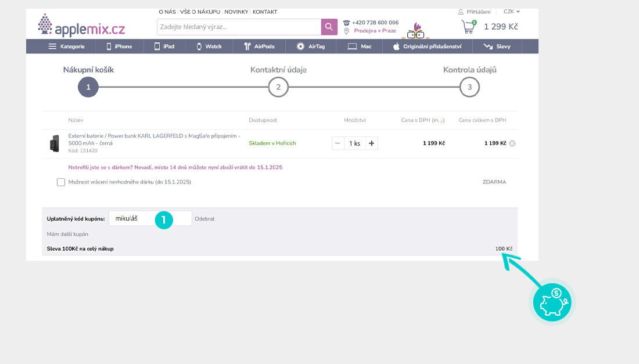Open the shopping cart icon
Viewport: 639px width, 364px height.
469,27
